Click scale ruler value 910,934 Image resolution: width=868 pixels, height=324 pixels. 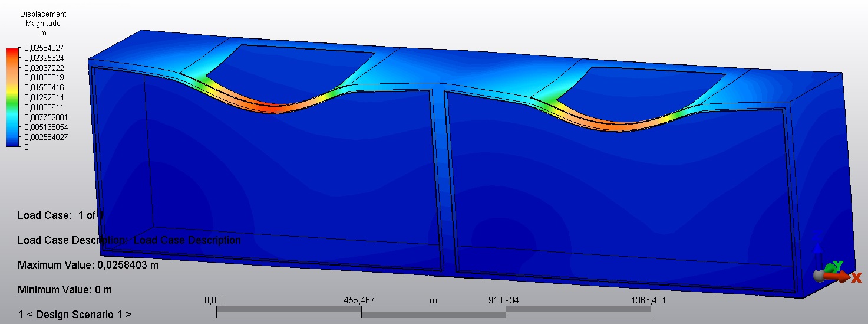tap(504, 300)
